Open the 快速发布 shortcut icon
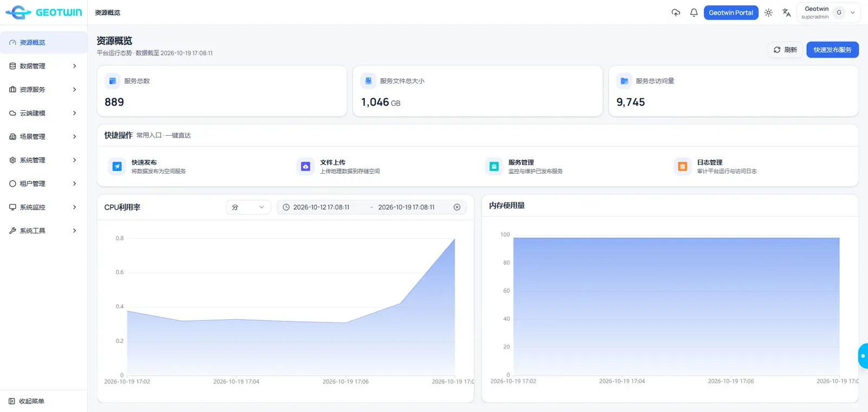The image size is (868, 412). tap(117, 167)
